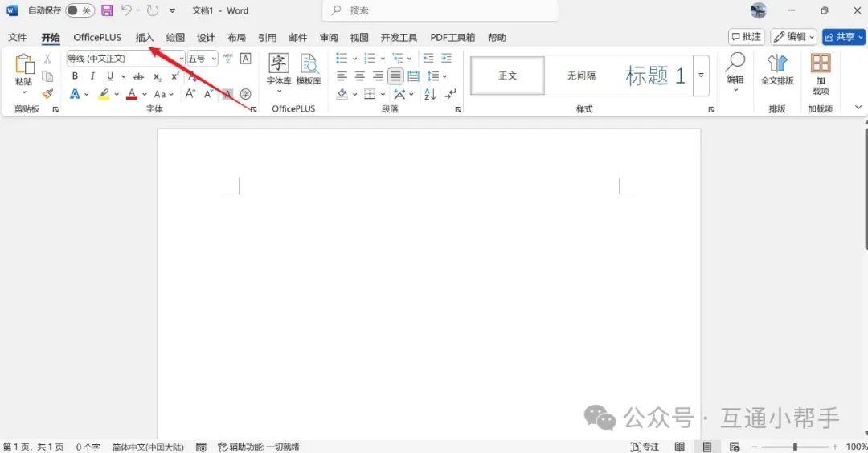The width and height of the screenshot is (868, 453).
Task: Open the 全文排版 layout tool
Action: tap(777, 70)
